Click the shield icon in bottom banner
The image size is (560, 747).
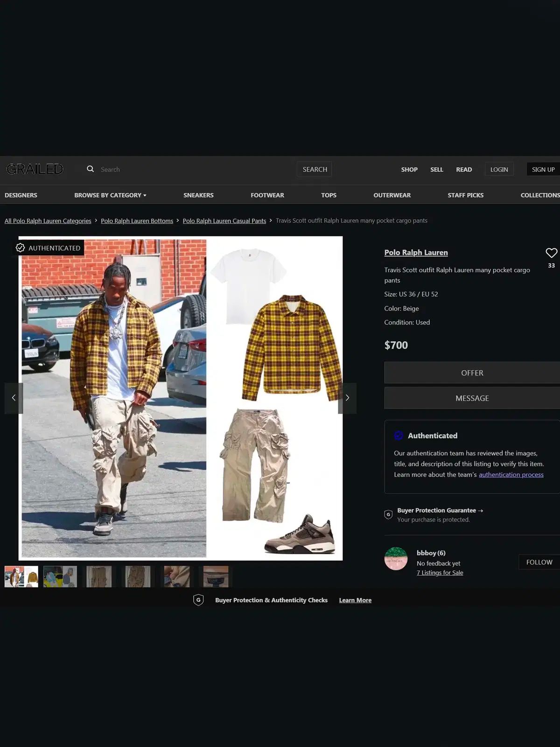pos(198,600)
